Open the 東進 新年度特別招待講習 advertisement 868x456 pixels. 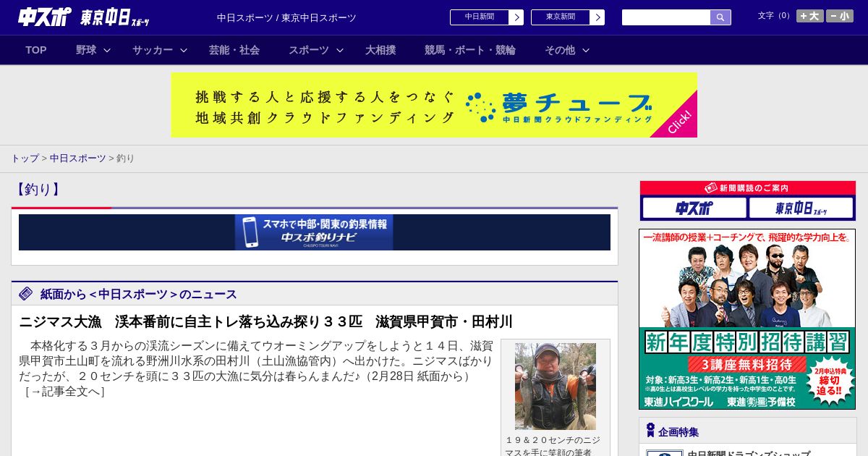[747, 319]
